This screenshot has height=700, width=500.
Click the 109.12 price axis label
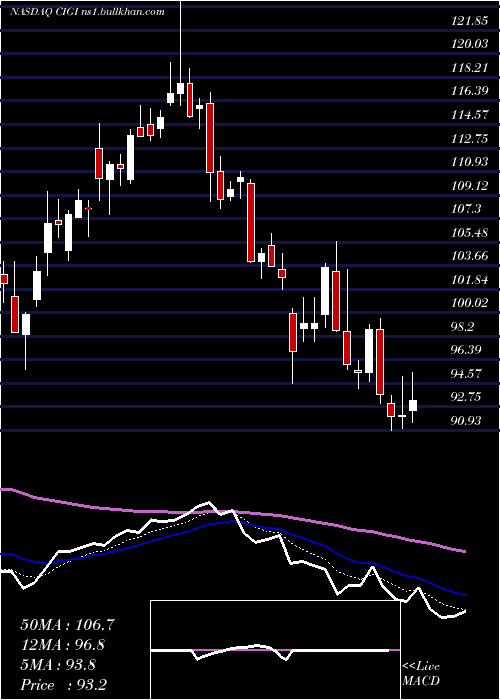[468, 185]
